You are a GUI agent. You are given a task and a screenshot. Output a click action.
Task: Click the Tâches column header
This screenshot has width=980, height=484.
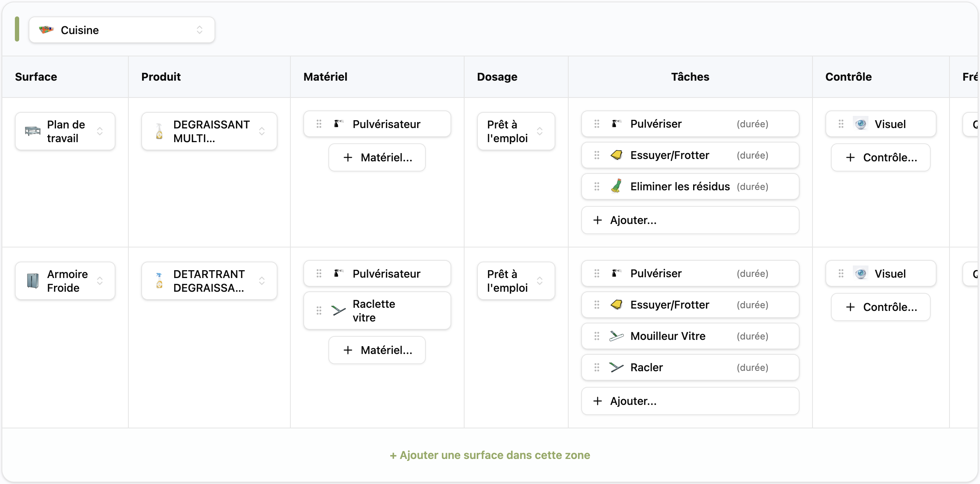(690, 77)
